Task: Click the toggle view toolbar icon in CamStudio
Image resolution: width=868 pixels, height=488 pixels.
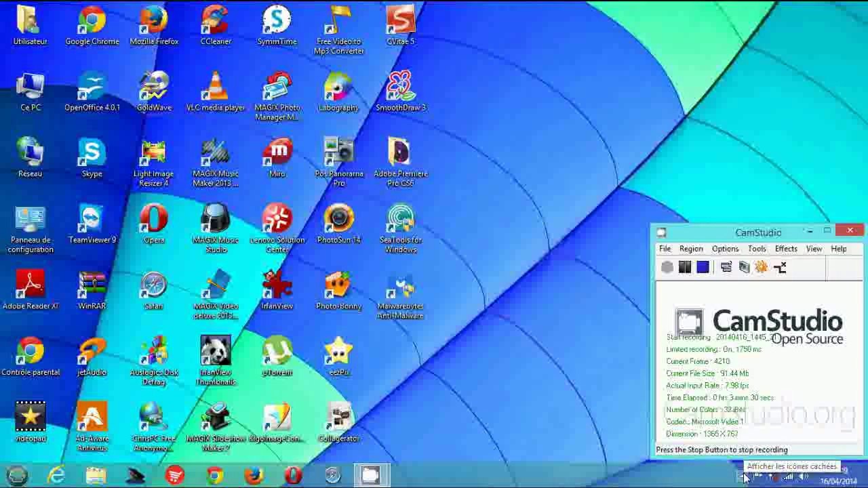Action: 726,267
